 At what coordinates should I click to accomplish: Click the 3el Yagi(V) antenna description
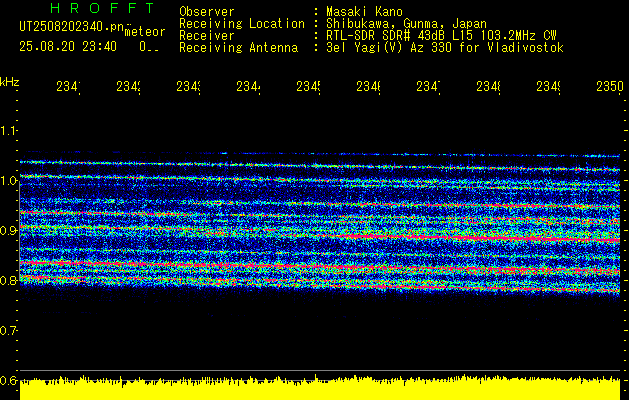coord(445,48)
